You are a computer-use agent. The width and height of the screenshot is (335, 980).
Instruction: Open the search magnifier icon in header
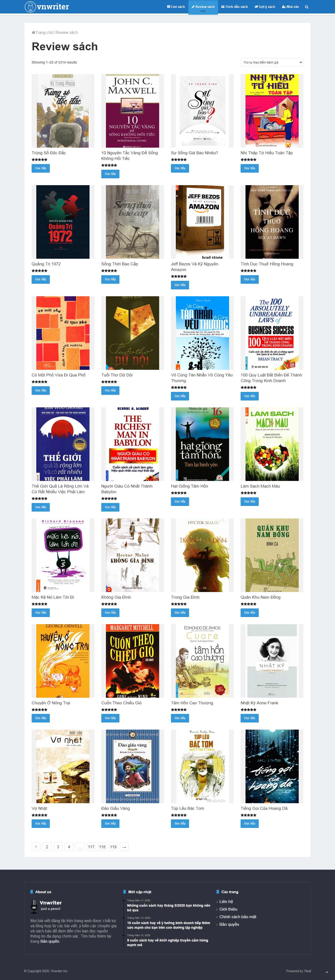click(x=307, y=7)
